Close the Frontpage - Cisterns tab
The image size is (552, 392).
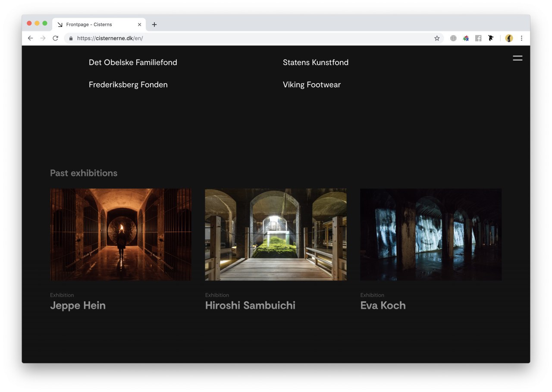point(139,25)
